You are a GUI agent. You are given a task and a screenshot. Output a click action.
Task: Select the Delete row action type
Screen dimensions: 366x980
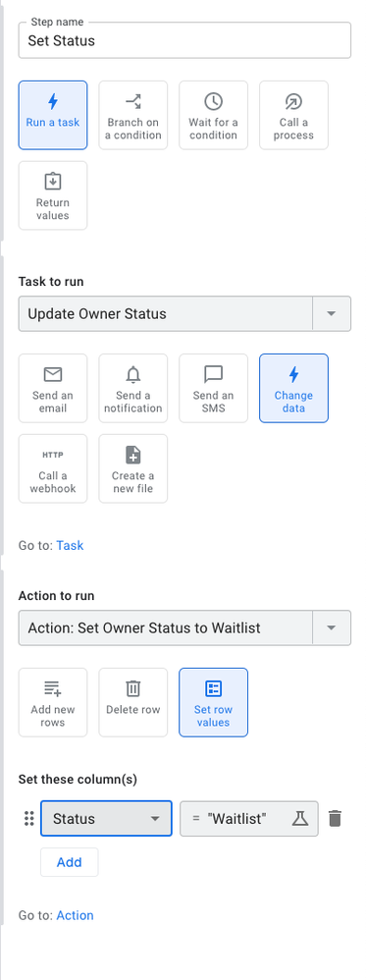[133, 702]
